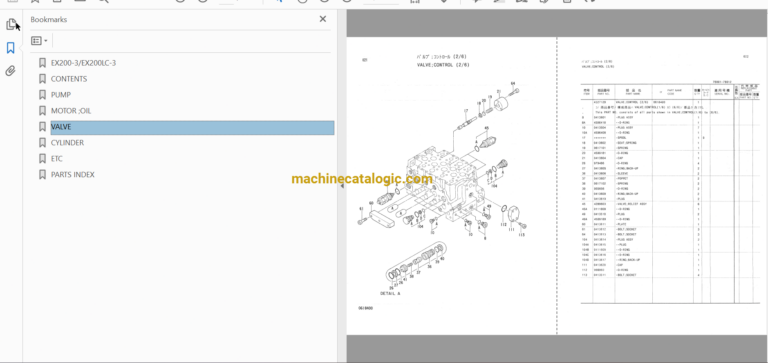Click the 'VALVE;CONTROL (2/6)' diagram heading

pos(443,65)
